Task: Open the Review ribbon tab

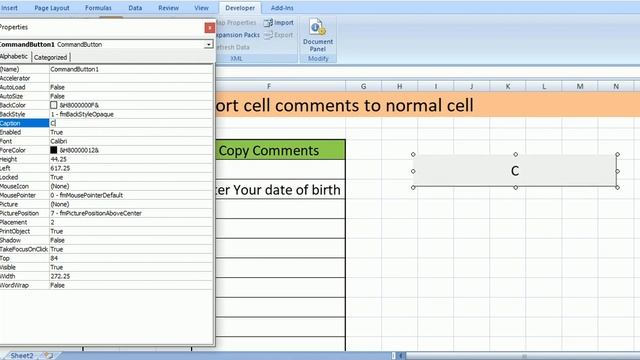Action: coord(169,8)
